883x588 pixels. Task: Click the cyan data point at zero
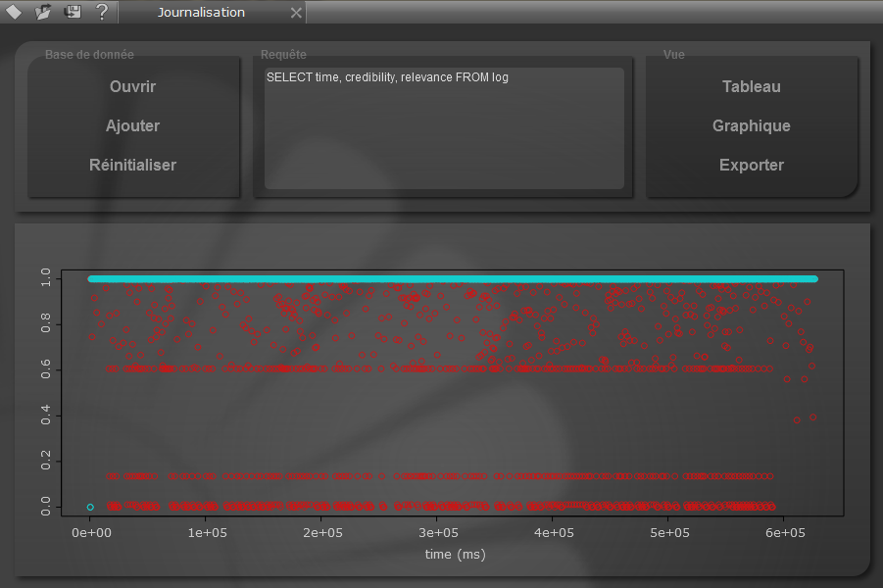90,508
